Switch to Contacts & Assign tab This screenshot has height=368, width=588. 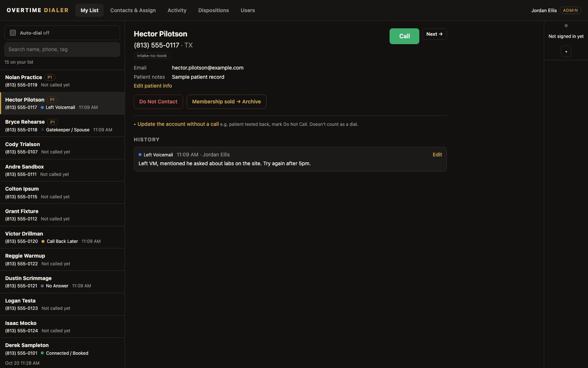[133, 10]
